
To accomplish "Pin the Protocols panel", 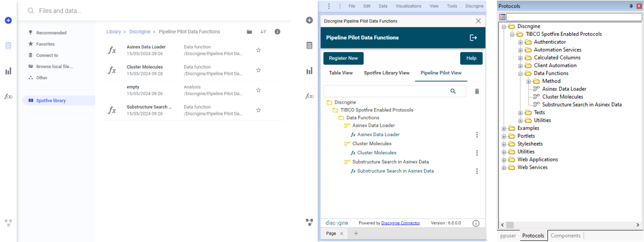I will [x=631, y=6].
